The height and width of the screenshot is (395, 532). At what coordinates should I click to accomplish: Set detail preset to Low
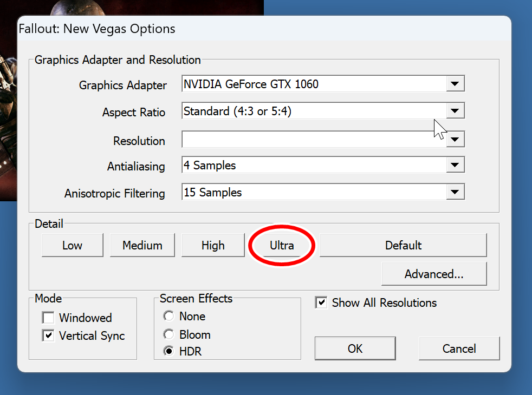(72, 245)
